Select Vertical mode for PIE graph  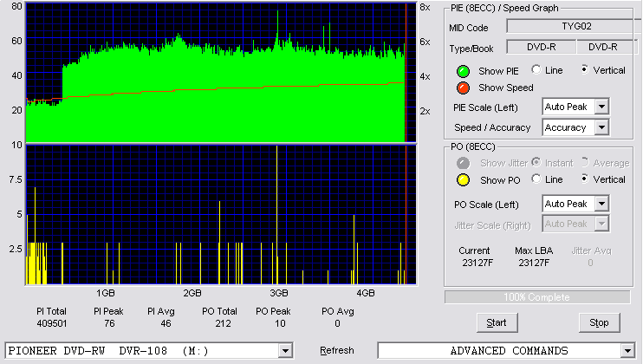pos(584,69)
